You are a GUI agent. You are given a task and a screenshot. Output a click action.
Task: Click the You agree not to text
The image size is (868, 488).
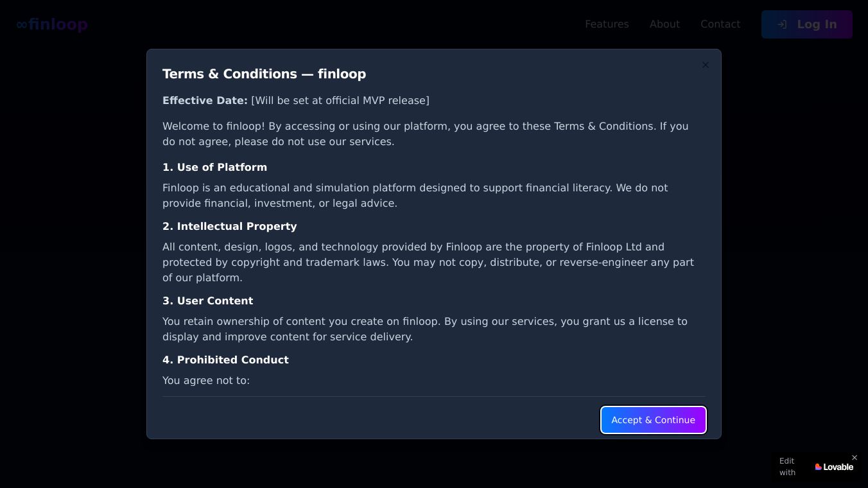tap(206, 380)
